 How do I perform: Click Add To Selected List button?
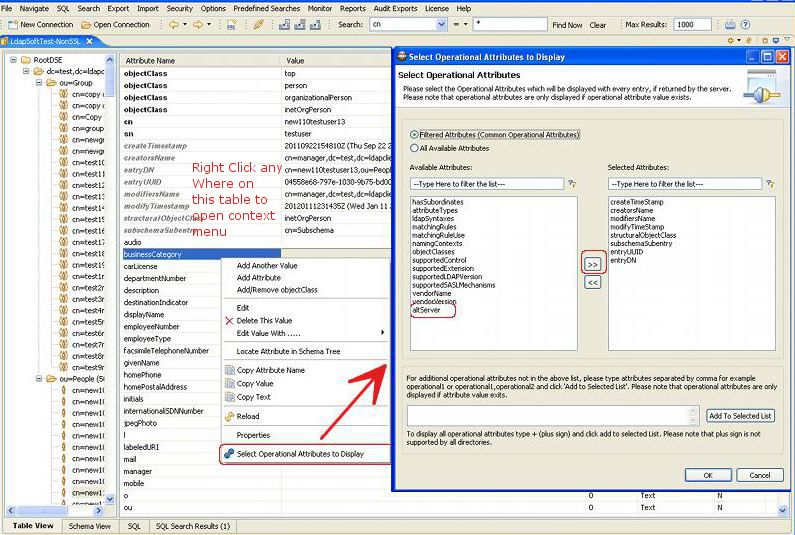[x=739, y=416]
